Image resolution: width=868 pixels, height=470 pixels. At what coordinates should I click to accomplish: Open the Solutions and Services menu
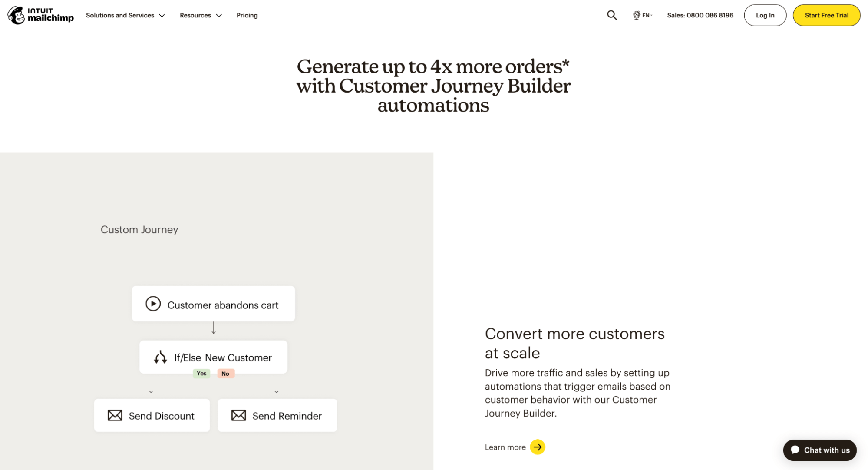(120, 15)
